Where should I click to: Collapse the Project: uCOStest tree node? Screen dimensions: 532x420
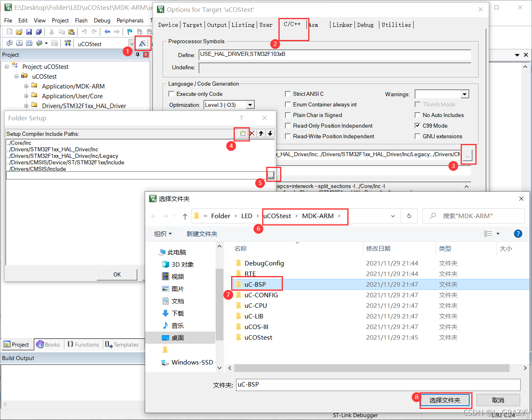[x=7, y=66]
